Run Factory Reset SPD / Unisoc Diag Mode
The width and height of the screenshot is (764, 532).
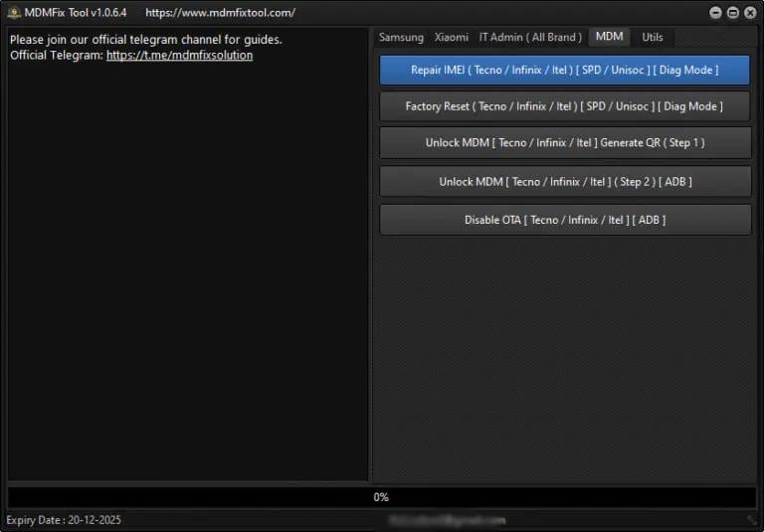click(x=564, y=106)
